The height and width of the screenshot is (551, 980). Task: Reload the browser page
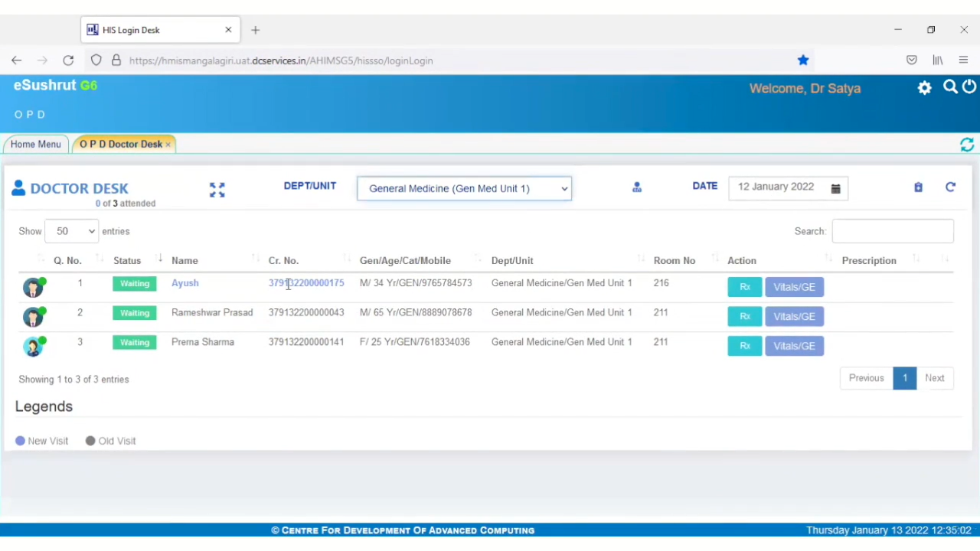pyautogui.click(x=68, y=60)
